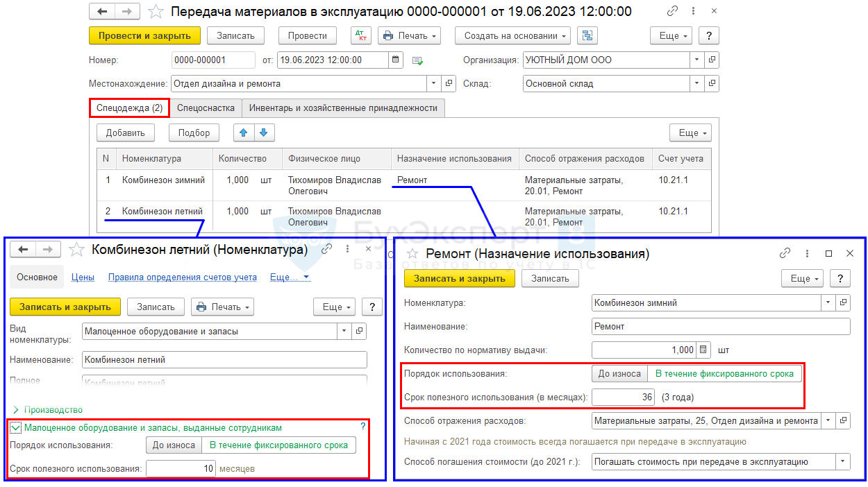
Task: Open the calendar picker for document date
Action: (395, 60)
